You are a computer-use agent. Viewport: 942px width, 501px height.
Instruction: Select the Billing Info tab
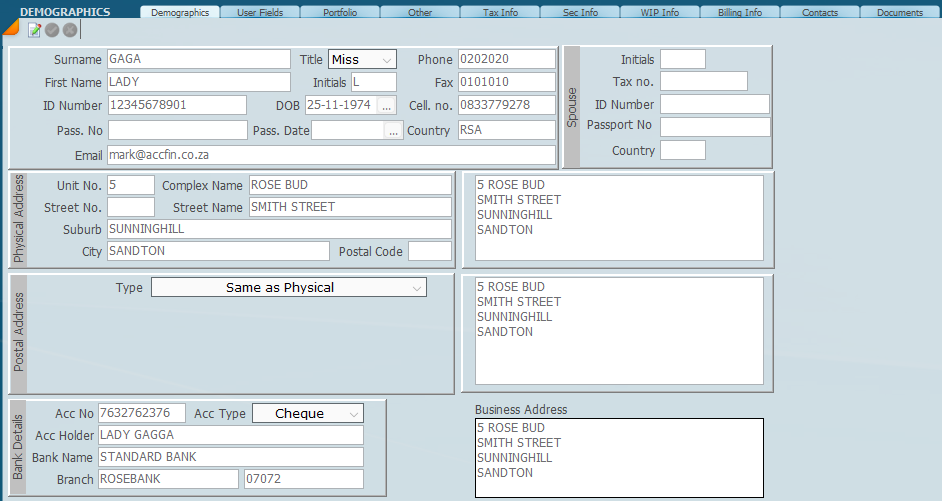coord(739,13)
